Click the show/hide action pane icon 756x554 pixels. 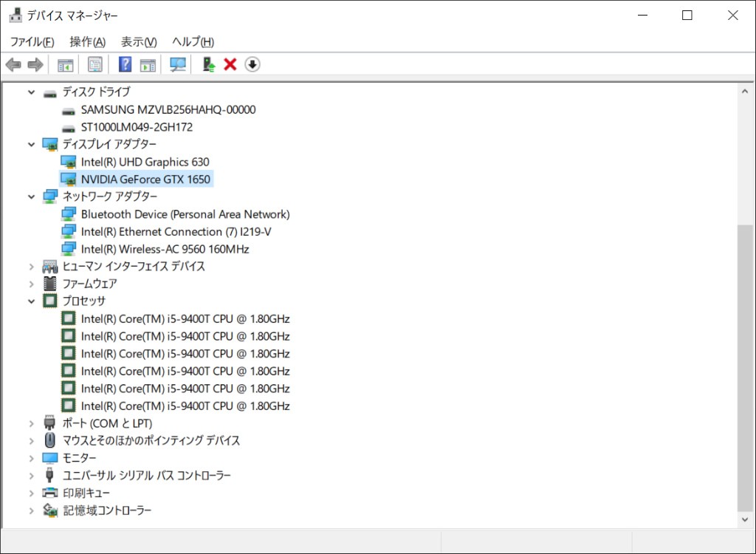(x=148, y=65)
